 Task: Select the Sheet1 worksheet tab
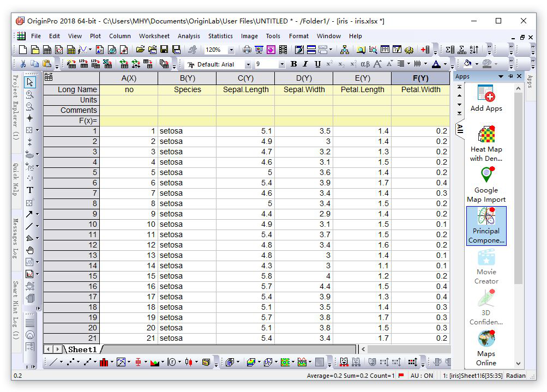click(x=82, y=349)
